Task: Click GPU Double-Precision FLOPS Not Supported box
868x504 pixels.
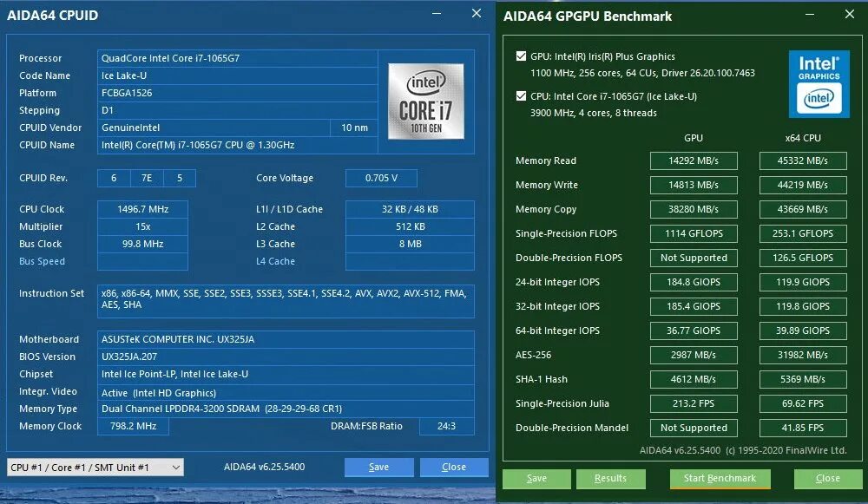Action: (x=694, y=258)
